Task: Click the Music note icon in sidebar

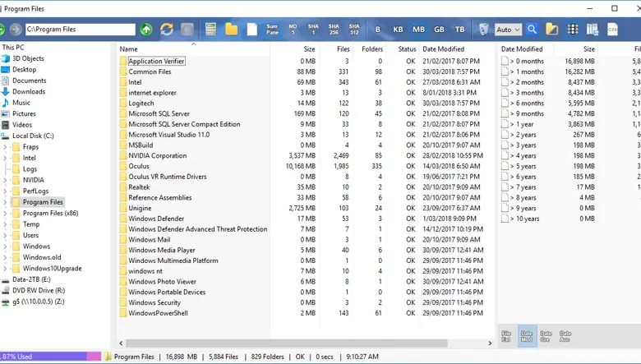Action: coord(5,103)
